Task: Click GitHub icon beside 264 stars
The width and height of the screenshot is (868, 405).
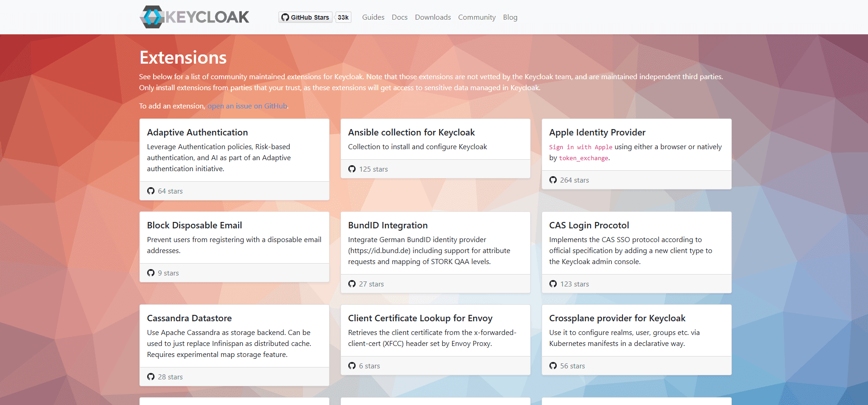Action: pyautogui.click(x=553, y=180)
